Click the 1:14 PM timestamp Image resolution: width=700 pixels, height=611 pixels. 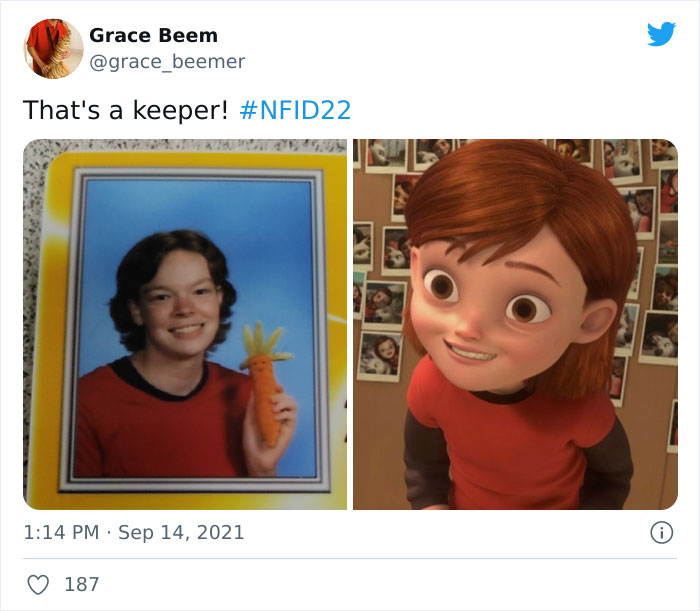(x=61, y=532)
